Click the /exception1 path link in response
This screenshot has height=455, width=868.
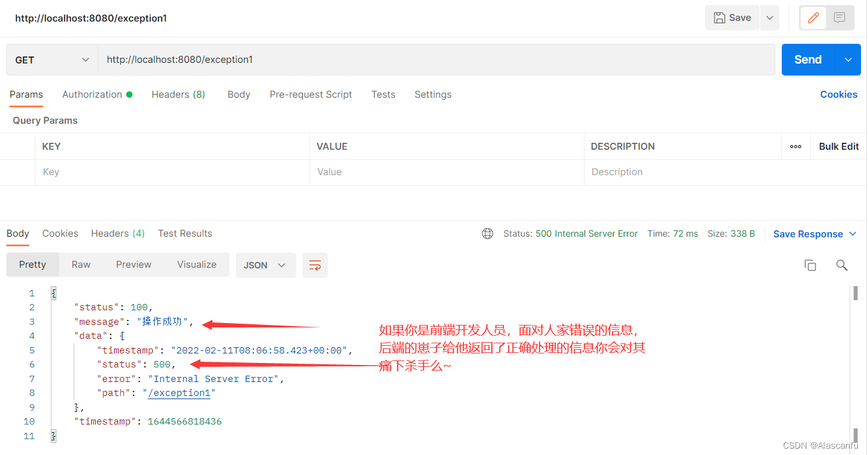(x=179, y=393)
